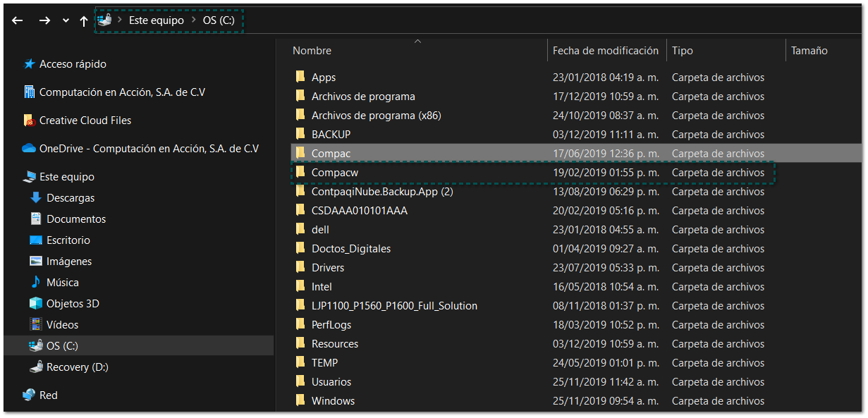Click the Back navigation arrow
This screenshot has width=868, height=418.
click(18, 21)
